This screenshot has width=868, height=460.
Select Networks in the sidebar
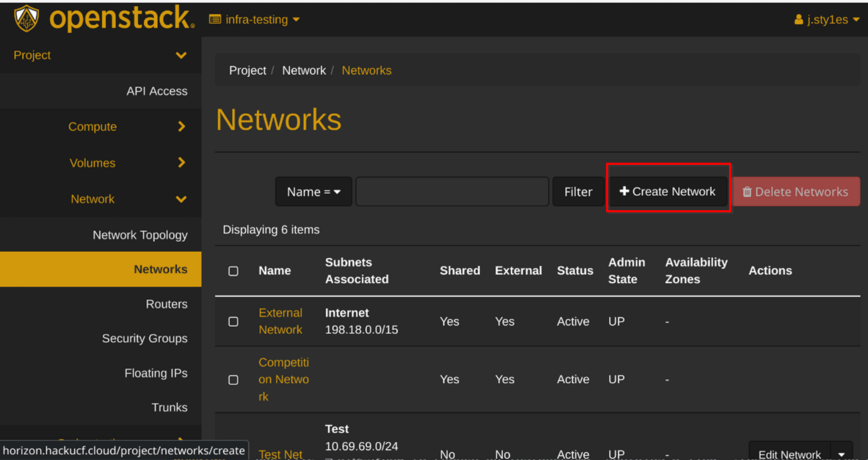click(x=100, y=269)
